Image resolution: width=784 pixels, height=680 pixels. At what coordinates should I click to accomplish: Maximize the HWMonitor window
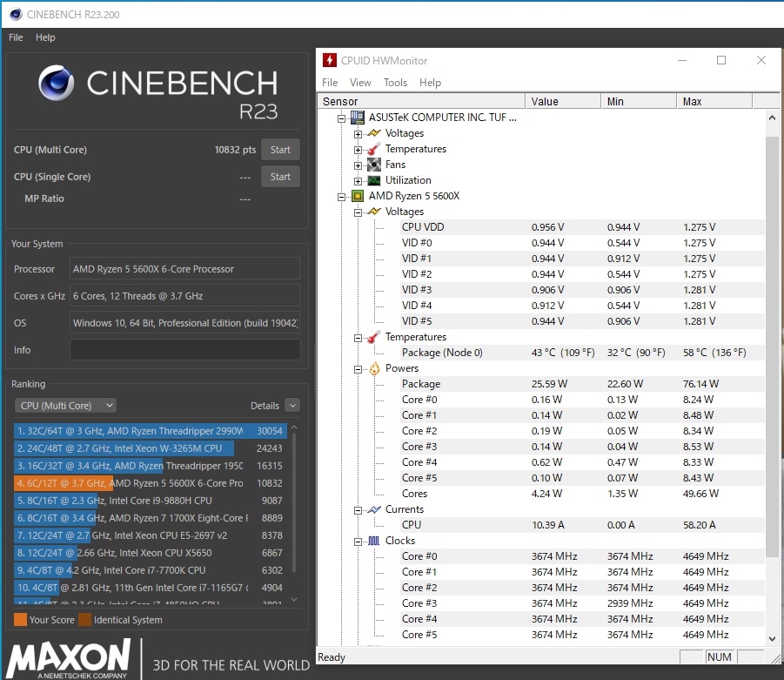(x=721, y=61)
